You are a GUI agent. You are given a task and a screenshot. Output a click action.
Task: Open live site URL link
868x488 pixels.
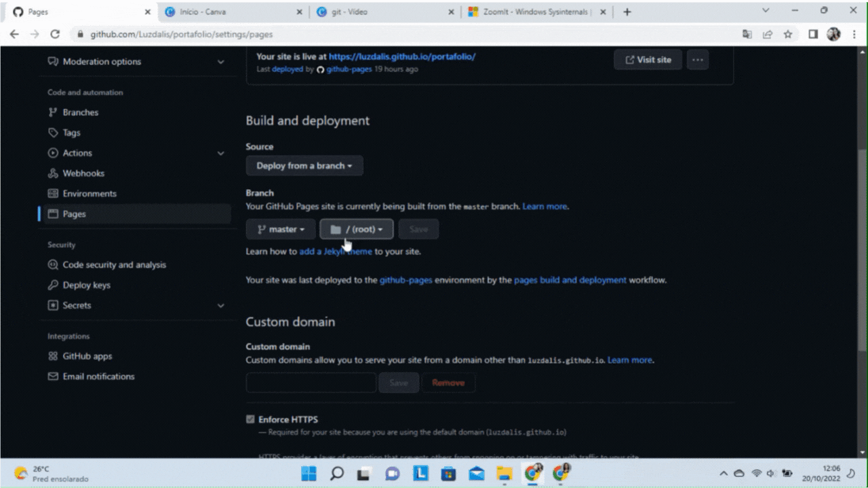pos(402,57)
